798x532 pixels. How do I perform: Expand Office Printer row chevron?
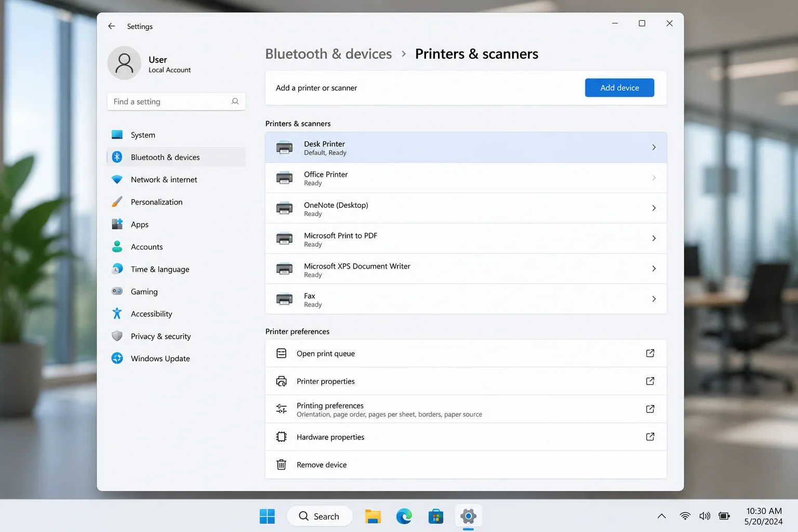click(x=654, y=178)
